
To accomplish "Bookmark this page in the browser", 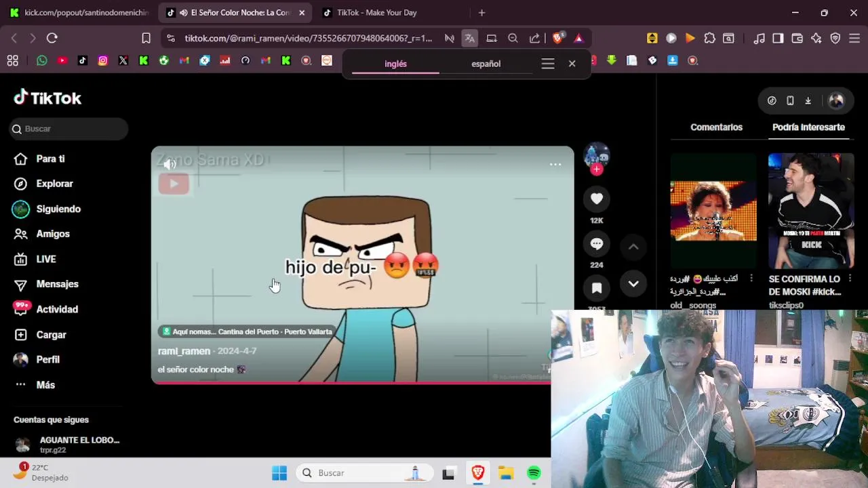I will pos(146,39).
